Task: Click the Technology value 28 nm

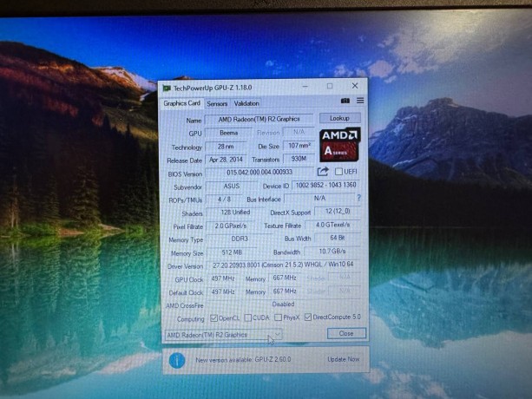Action: click(226, 147)
